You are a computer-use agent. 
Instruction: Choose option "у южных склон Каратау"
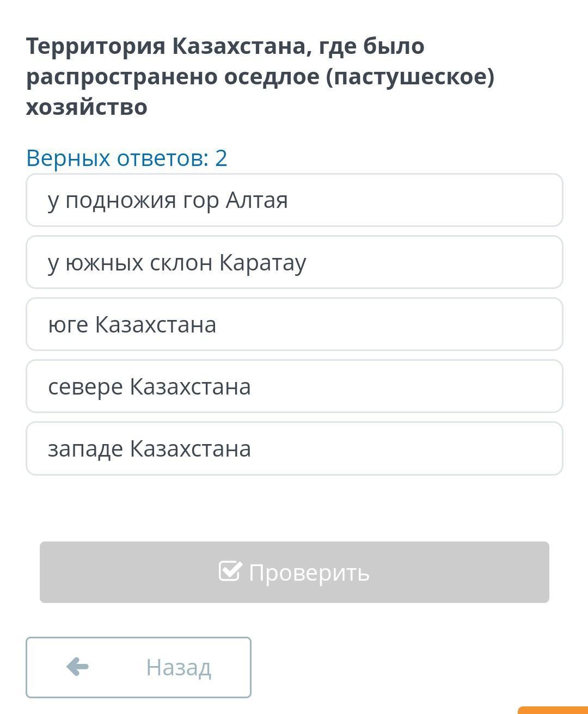294,262
